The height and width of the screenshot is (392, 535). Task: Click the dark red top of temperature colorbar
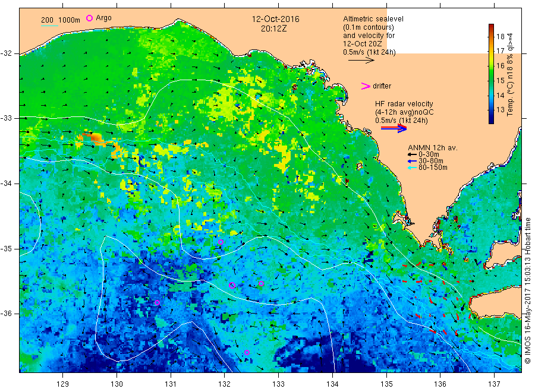(x=492, y=27)
